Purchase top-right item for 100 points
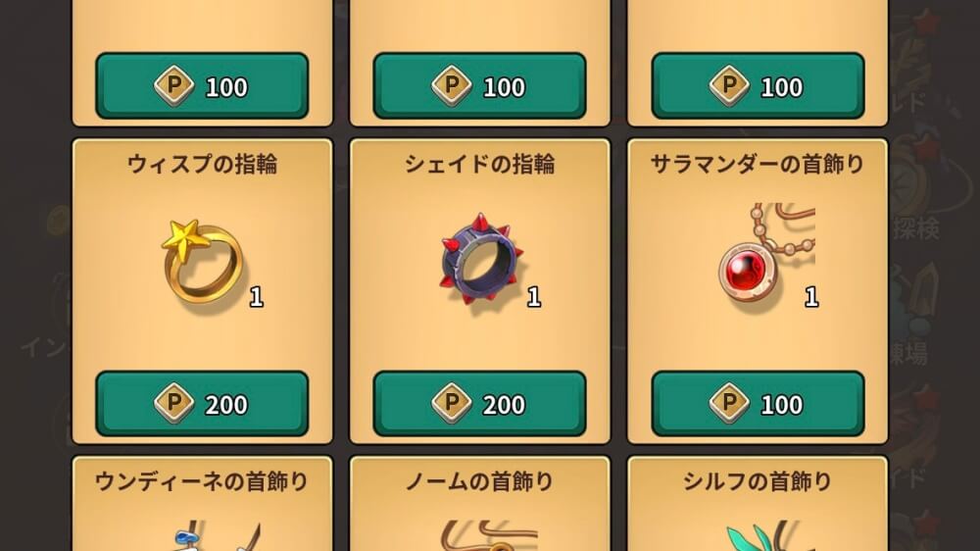This screenshot has width=980, height=551. click(758, 85)
